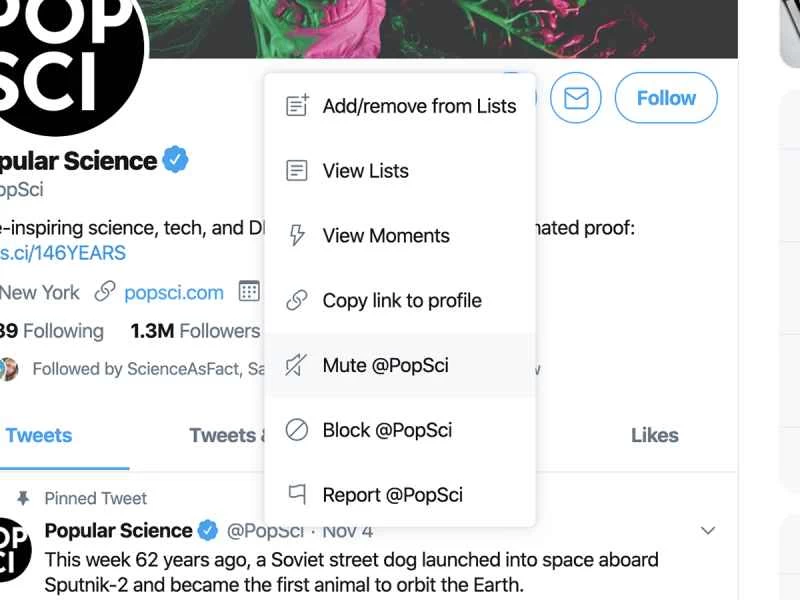Screen dimensions: 800x600
Task: Click the Add/remove from Lists icon
Action: [x=297, y=106]
